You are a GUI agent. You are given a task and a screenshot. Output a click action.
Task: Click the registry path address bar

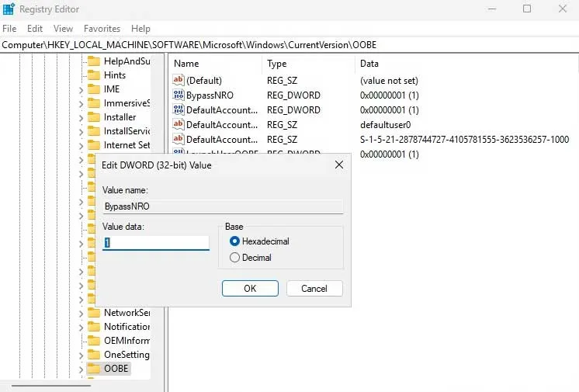click(289, 45)
